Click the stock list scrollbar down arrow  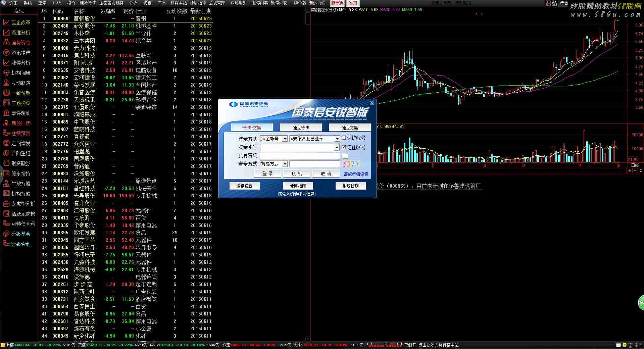[x=308, y=339]
